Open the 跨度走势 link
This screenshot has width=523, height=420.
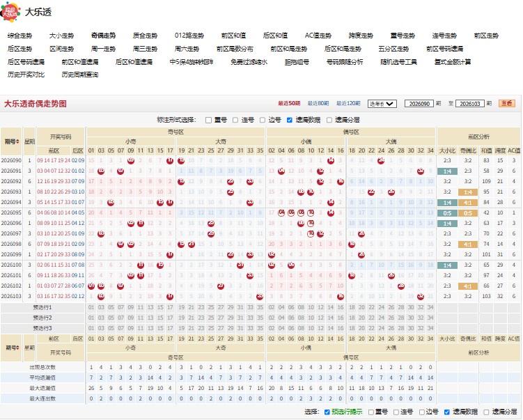361,36
